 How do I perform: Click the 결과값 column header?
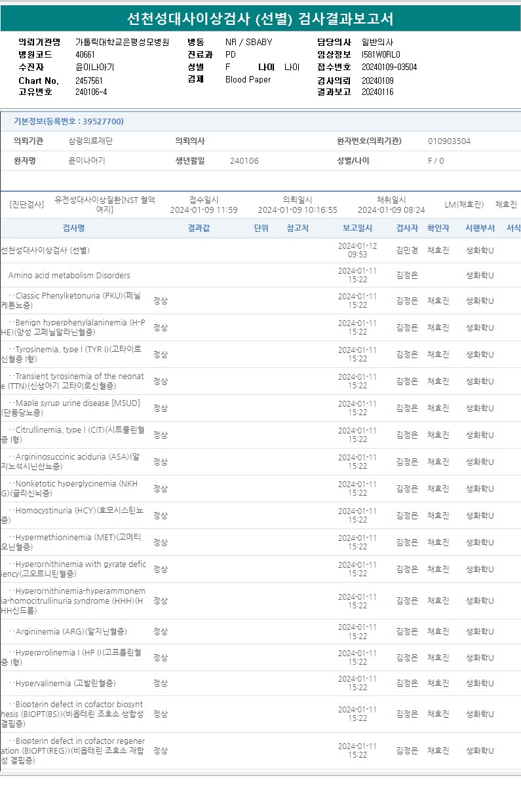click(x=199, y=228)
